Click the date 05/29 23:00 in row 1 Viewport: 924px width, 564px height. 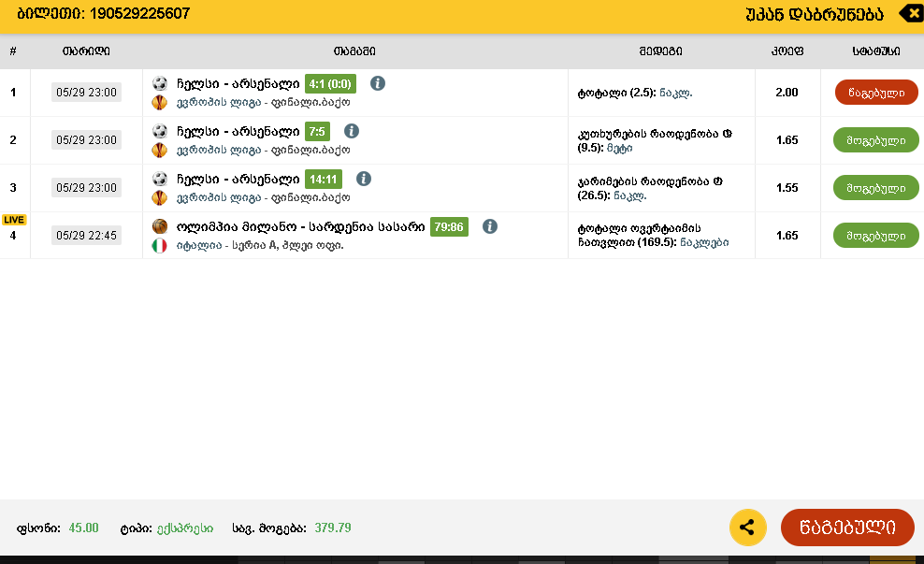(87, 93)
